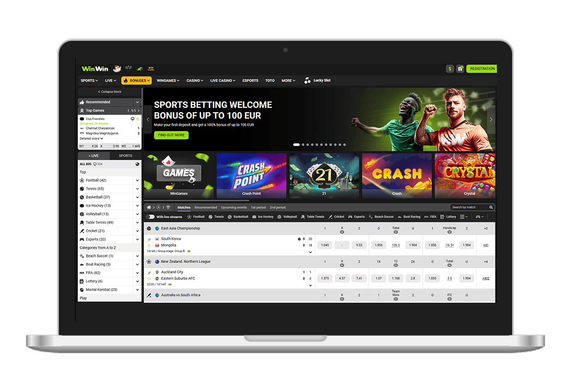The width and height of the screenshot is (571, 392).
Task: Click the Lucky Slot cherry icon
Action: pos(307,81)
